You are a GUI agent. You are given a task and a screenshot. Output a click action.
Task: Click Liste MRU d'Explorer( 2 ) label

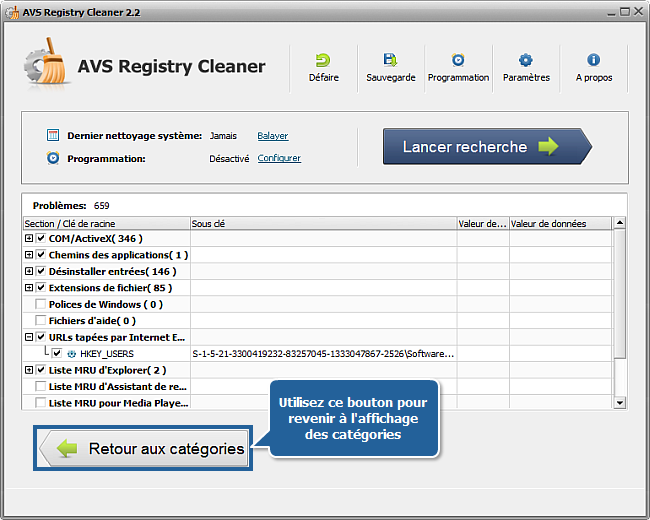[x=107, y=370]
